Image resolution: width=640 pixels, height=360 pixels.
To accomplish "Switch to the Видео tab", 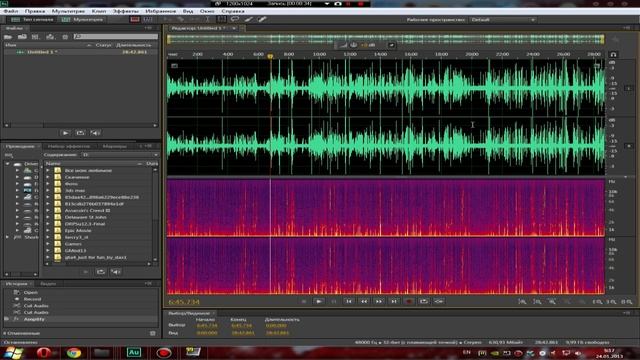I will (x=48, y=284).
